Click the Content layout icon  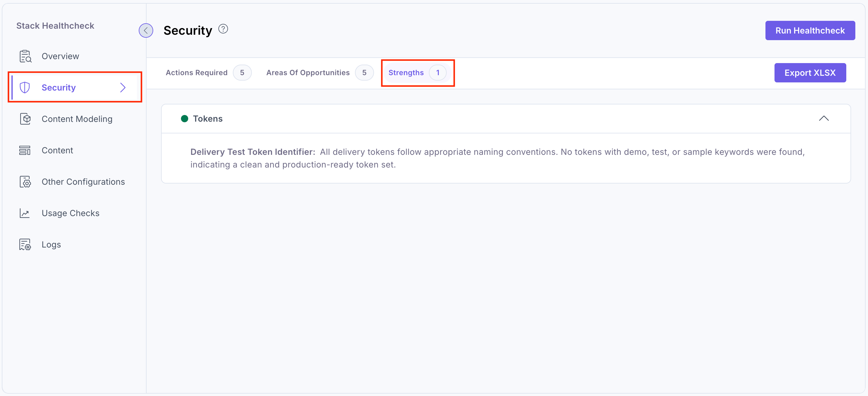coord(25,150)
